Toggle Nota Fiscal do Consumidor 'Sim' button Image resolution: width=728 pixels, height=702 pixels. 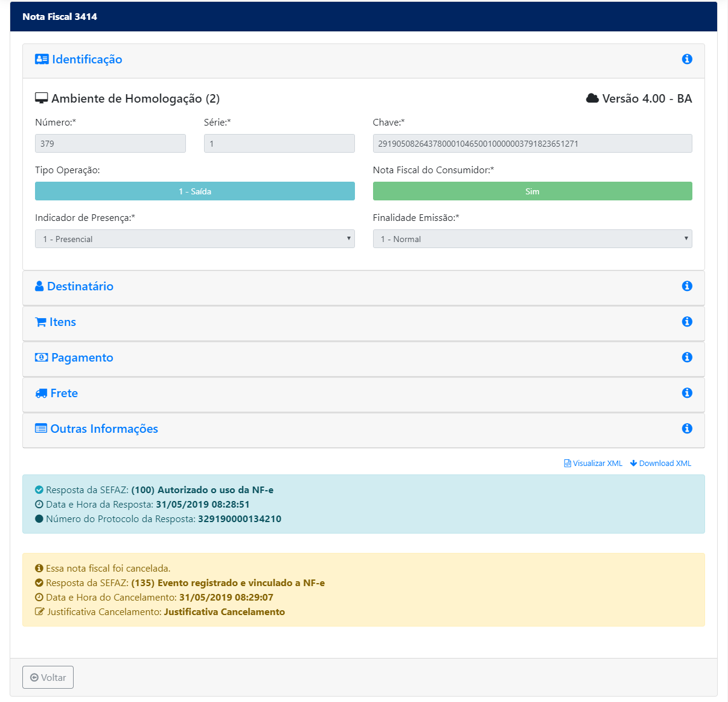pos(532,191)
